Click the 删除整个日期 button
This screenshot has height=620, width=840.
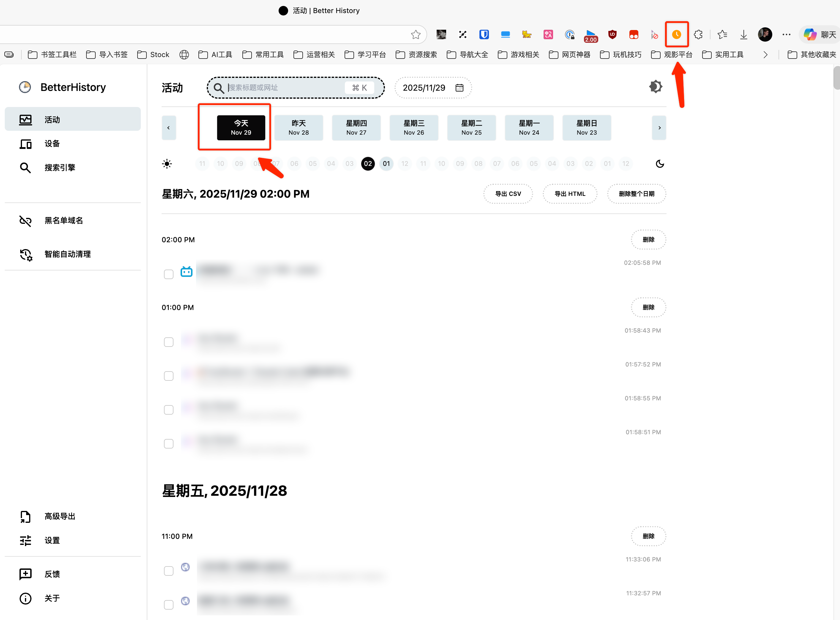[636, 194]
